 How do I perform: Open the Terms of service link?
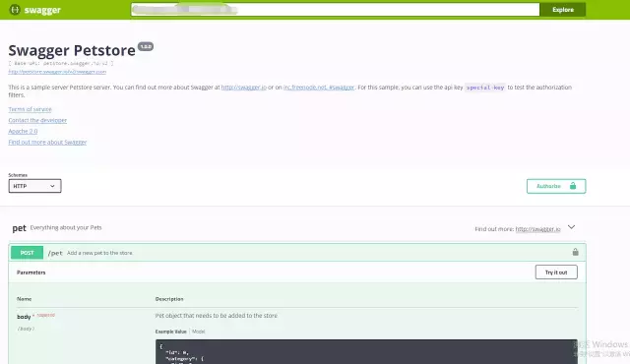point(31,109)
